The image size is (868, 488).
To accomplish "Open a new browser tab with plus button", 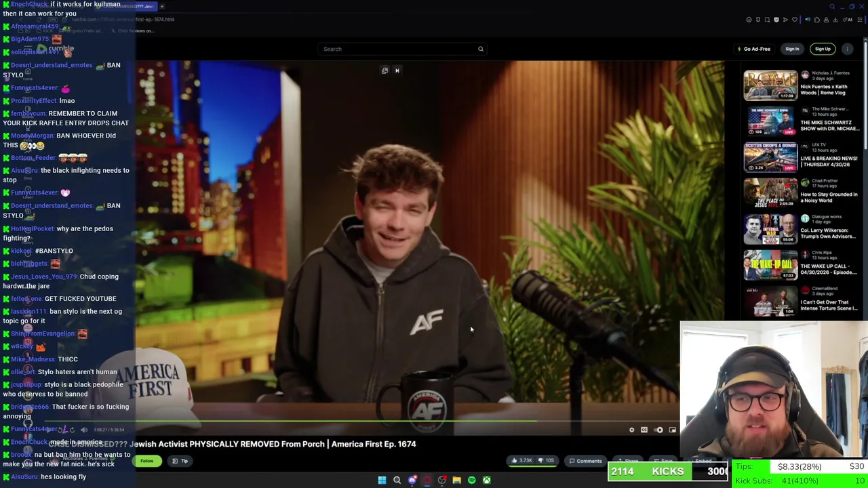I will [x=162, y=6].
